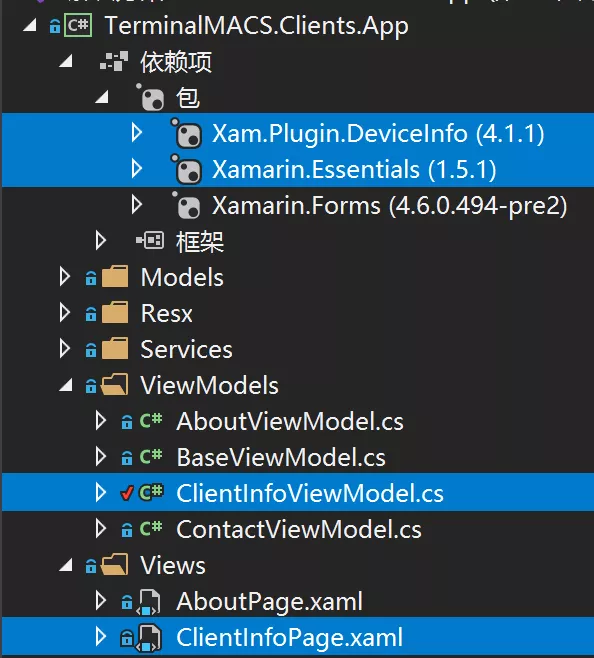The image size is (594, 658).
Task: Click the open ViewModels folder icon
Action: click(x=115, y=384)
